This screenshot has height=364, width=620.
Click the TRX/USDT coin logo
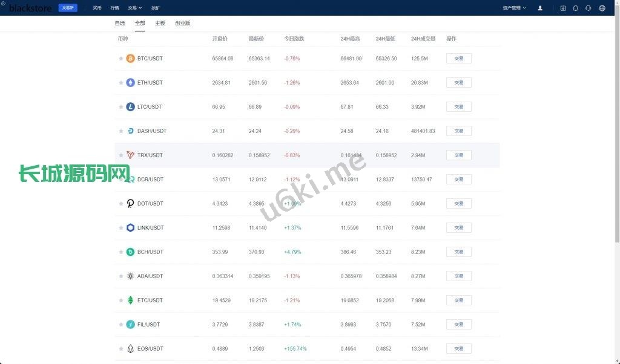[x=130, y=155]
